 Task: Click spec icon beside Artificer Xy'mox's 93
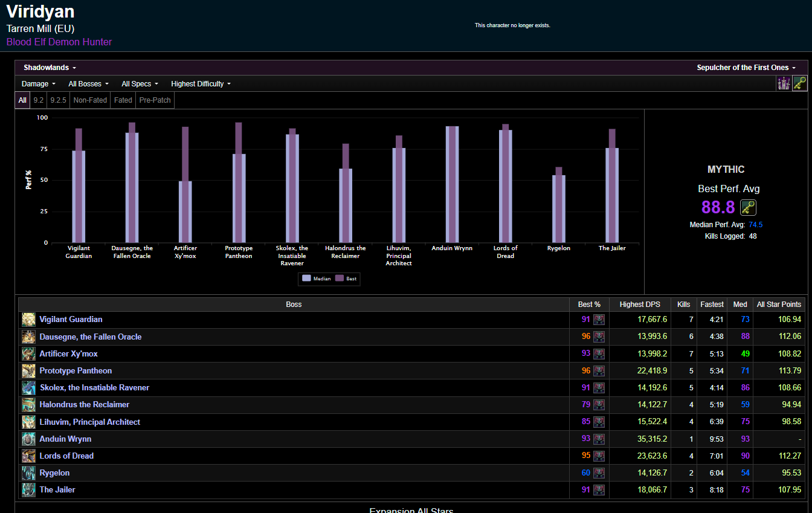pyautogui.click(x=599, y=353)
